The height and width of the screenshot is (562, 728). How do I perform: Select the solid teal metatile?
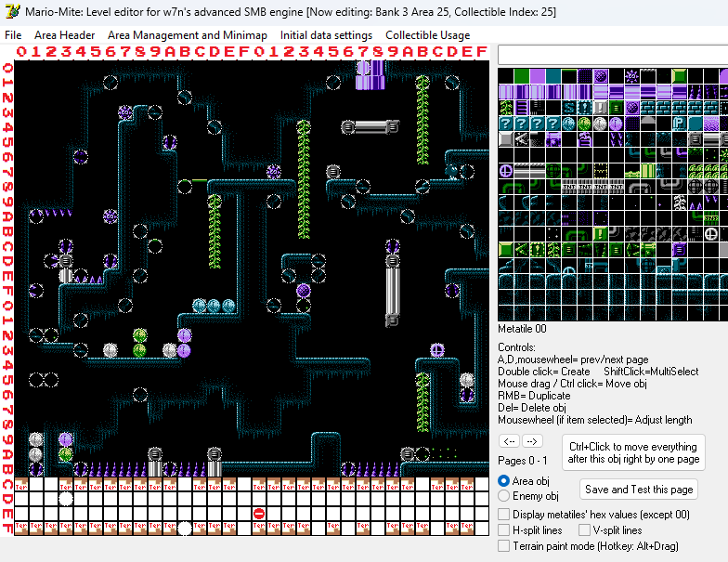point(553,76)
